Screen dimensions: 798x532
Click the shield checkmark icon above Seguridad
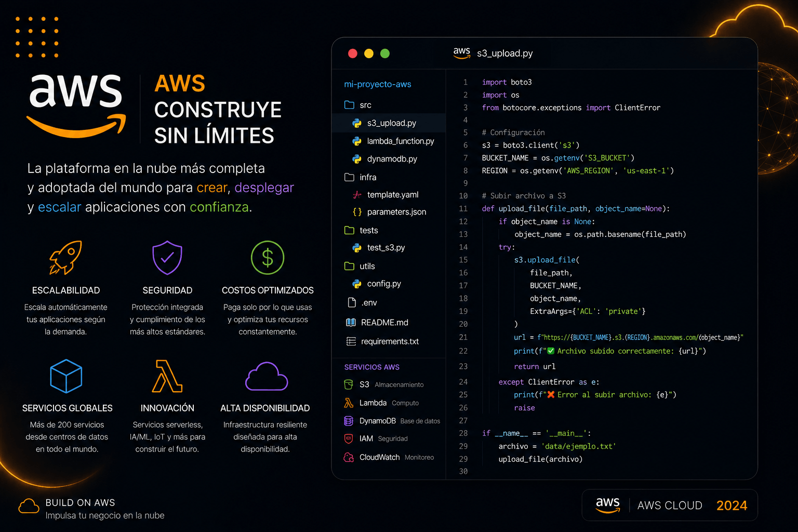pos(167,257)
